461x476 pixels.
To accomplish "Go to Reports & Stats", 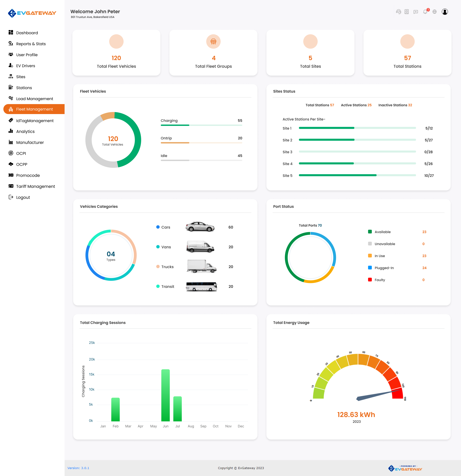I will click(31, 44).
